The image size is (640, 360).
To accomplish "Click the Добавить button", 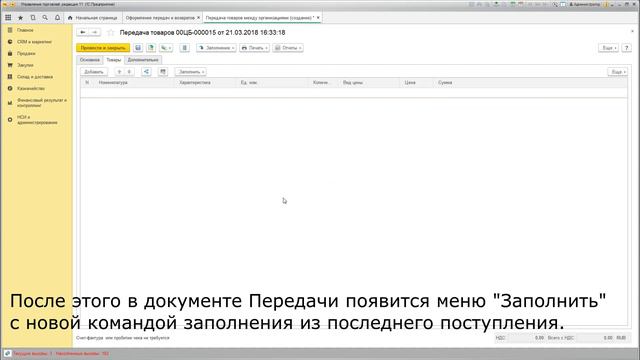I will coord(94,72).
